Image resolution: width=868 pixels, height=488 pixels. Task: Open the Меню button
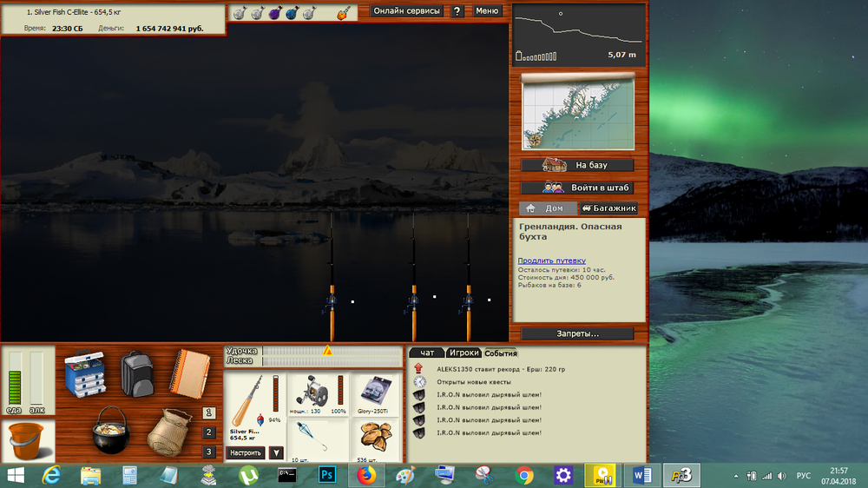point(487,10)
